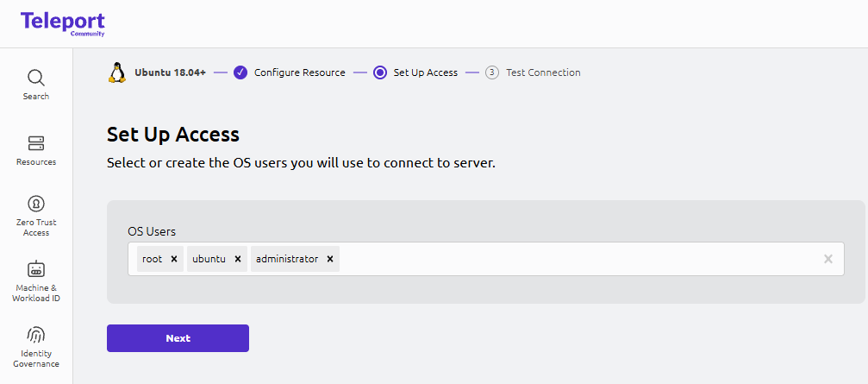The image size is (868, 384).
Task: Click the Set Up Access step indicator
Action: tap(380, 72)
